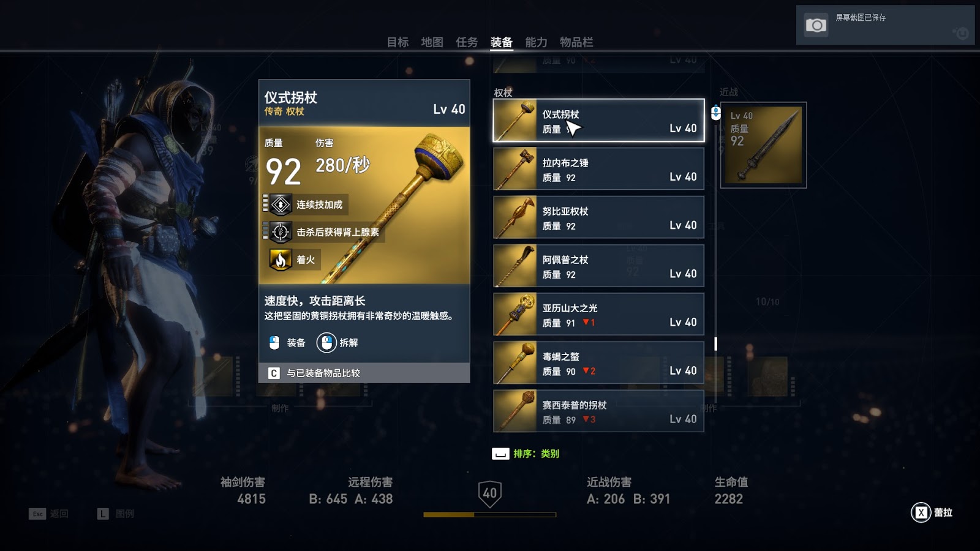Click the 着火 flame perk icon
980x551 pixels.
[281, 260]
